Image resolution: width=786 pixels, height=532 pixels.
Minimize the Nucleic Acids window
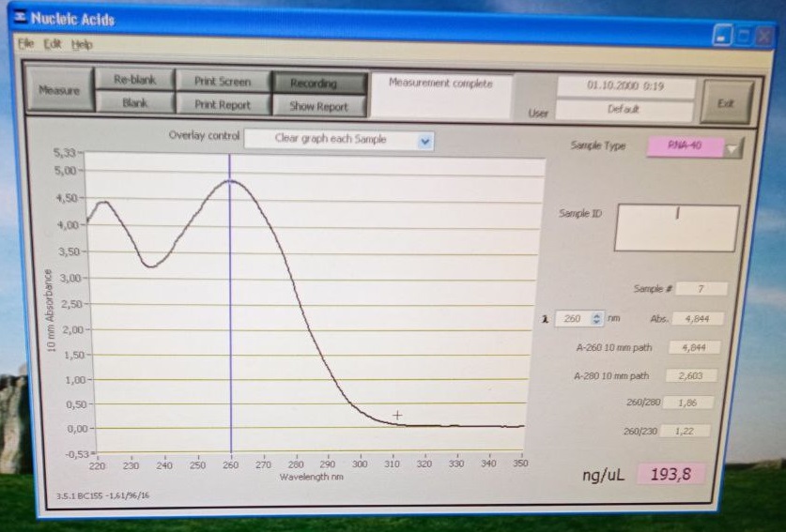721,37
